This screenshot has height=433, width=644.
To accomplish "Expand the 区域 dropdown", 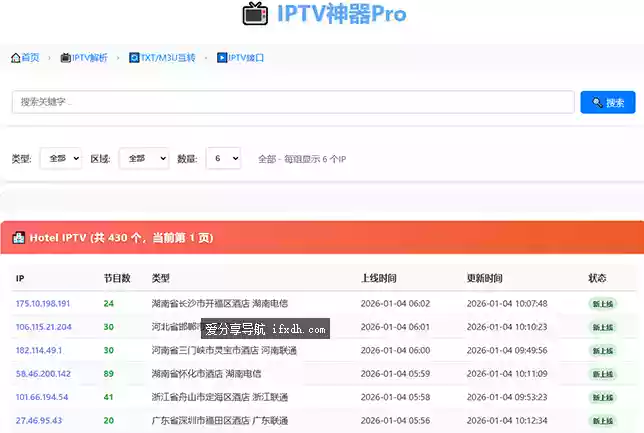I will (144, 158).
